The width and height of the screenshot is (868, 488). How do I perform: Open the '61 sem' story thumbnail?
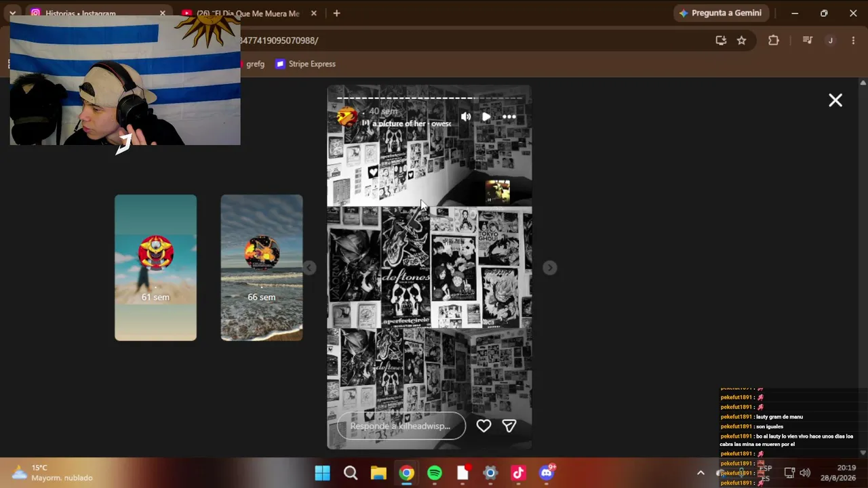click(x=155, y=268)
